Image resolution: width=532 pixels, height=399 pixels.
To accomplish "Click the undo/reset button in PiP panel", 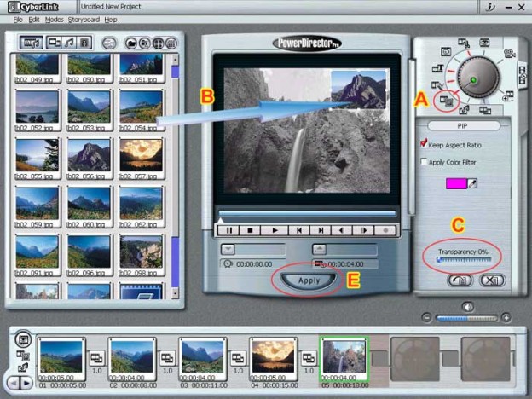I will coord(460,280).
